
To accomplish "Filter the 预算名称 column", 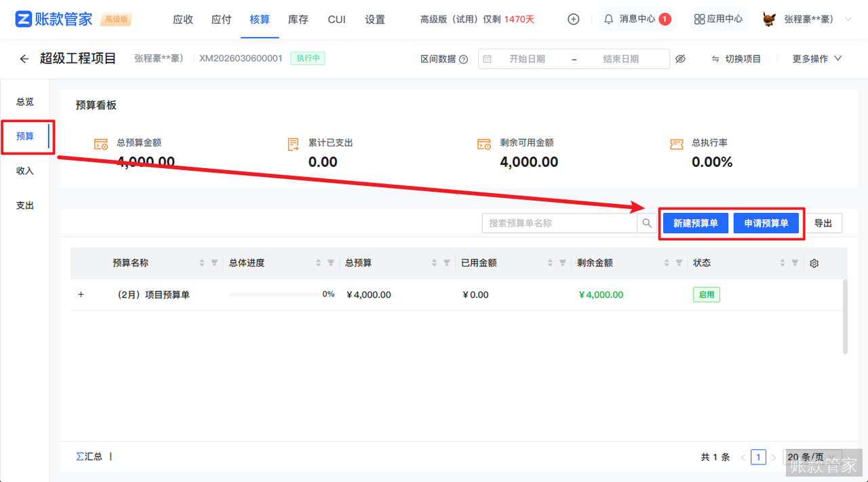I will click(214, 263).
